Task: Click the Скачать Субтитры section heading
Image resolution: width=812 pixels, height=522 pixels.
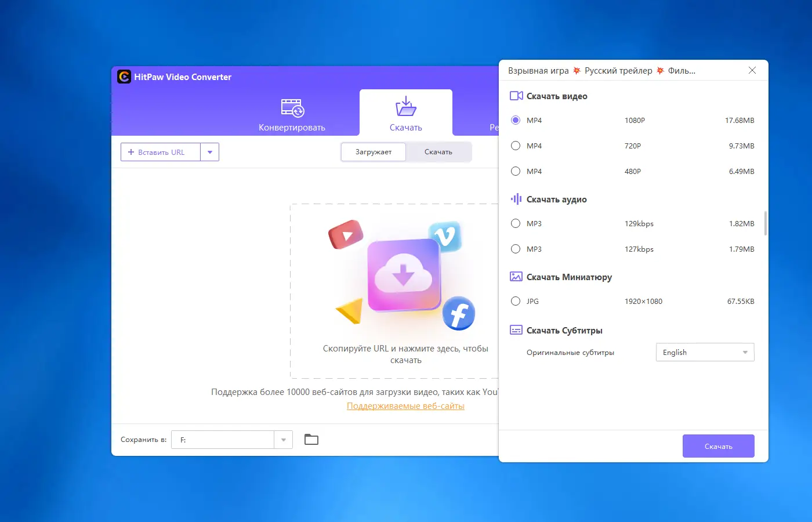Action: [x=564, y=331]
